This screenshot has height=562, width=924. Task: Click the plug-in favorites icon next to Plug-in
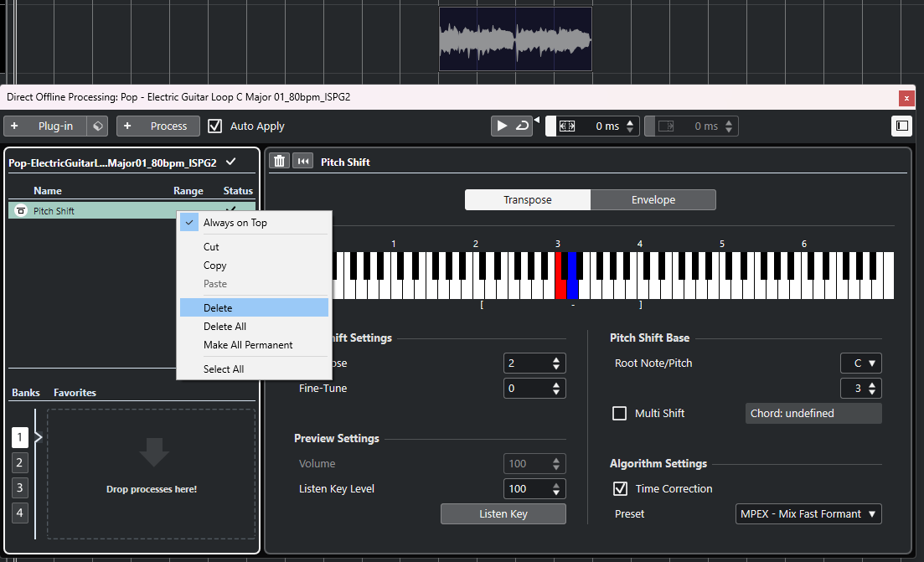coord(98,126)
